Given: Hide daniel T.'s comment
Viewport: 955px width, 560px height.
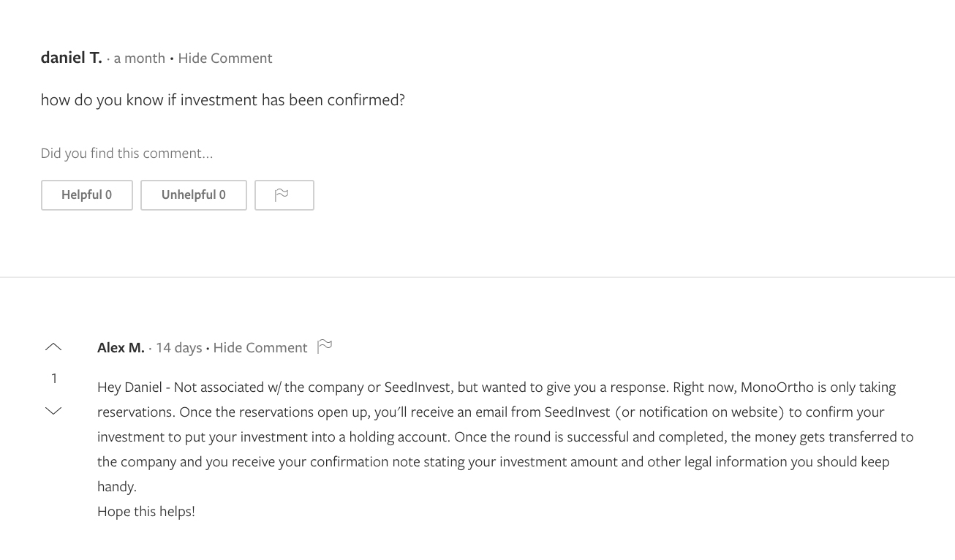Looking at the screenshot, I should [x=225, y=58].
